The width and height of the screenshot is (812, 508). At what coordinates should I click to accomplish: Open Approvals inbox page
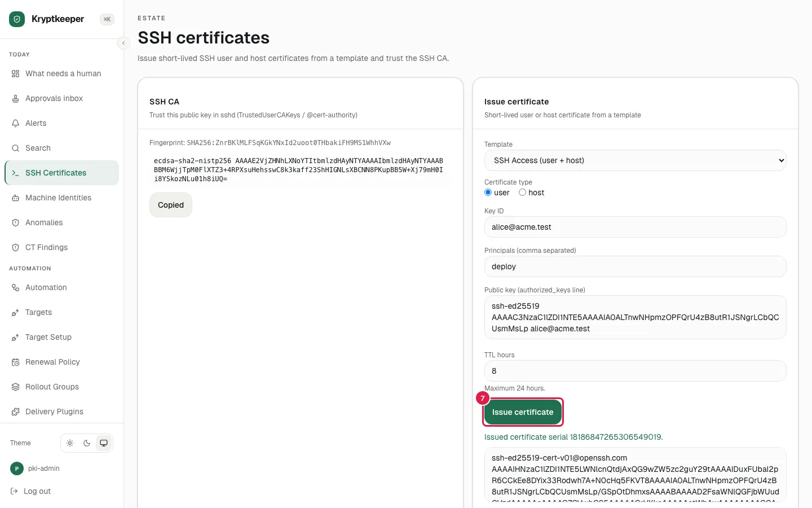click(61, 99)
